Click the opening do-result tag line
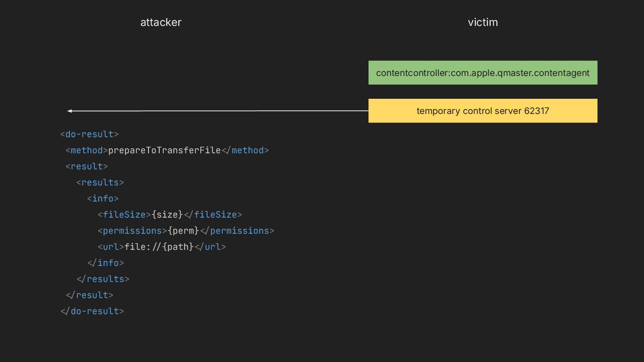Image resolution: width=644 pixels, height=362 pixels. [x=89, y=134]
